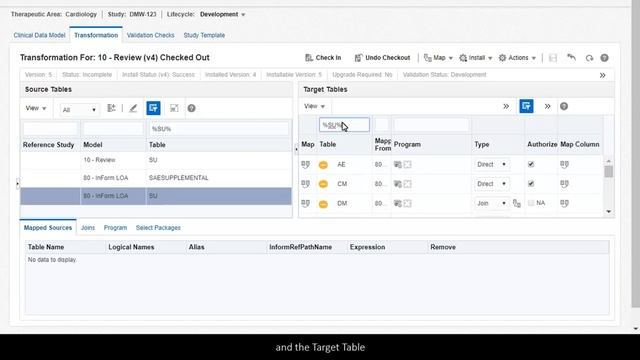Toggle Source Tables query-by-example filter icon
This screenshot has width=640, height=360.
[153, 108]
